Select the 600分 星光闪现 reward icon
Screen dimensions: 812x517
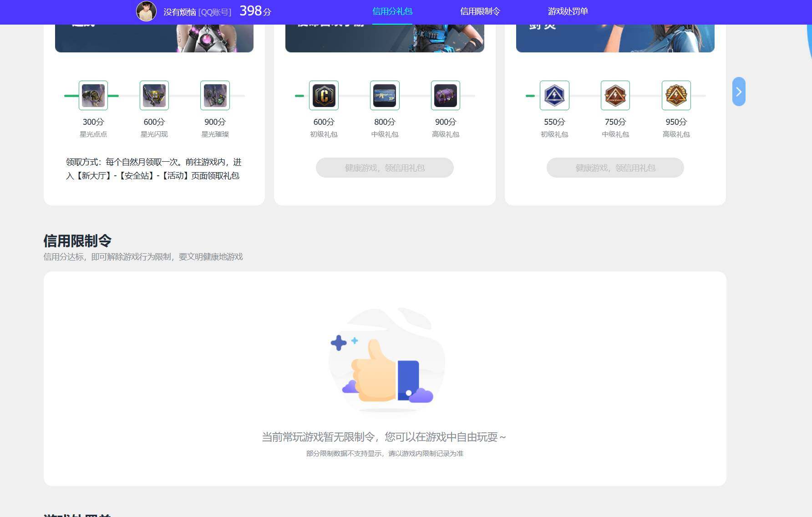click(154, 95)
